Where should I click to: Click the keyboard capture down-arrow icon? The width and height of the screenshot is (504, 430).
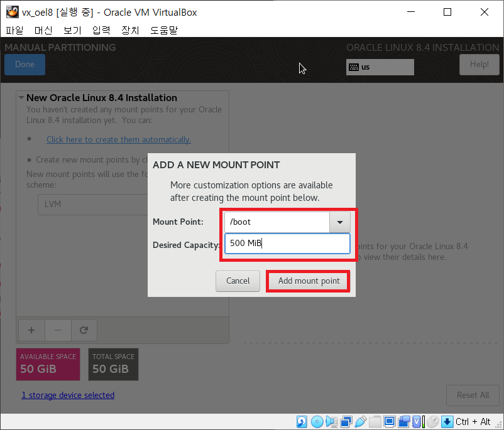447,422
